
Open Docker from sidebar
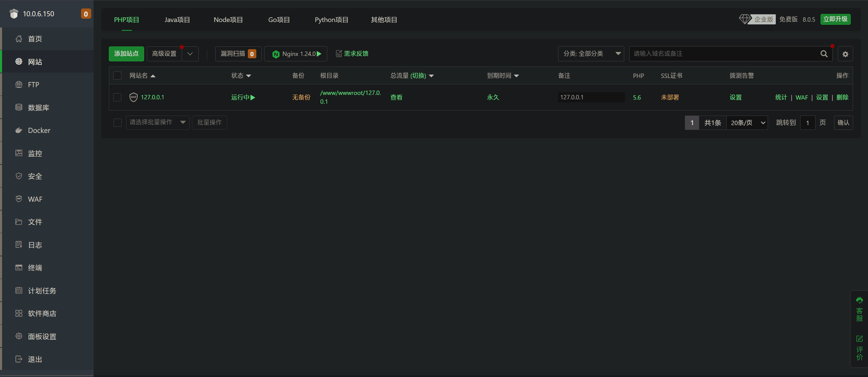[39, 131]
